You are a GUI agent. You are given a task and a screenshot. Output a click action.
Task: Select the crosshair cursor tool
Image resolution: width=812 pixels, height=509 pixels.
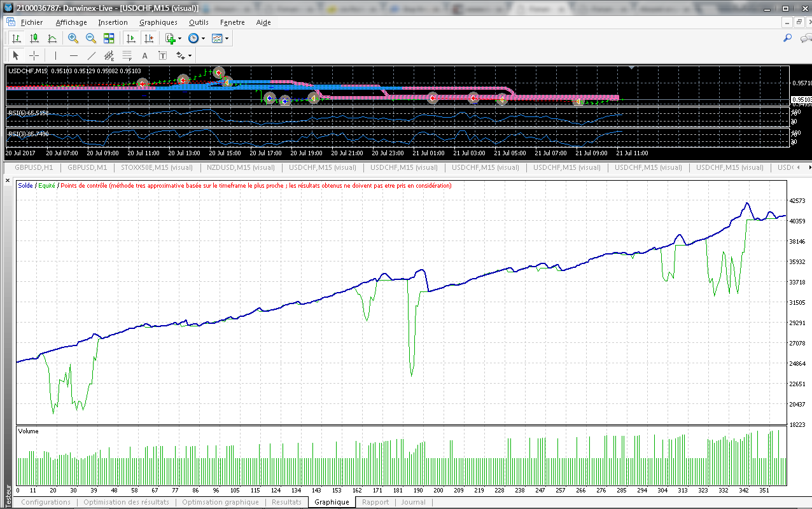[x=34, y=55]
